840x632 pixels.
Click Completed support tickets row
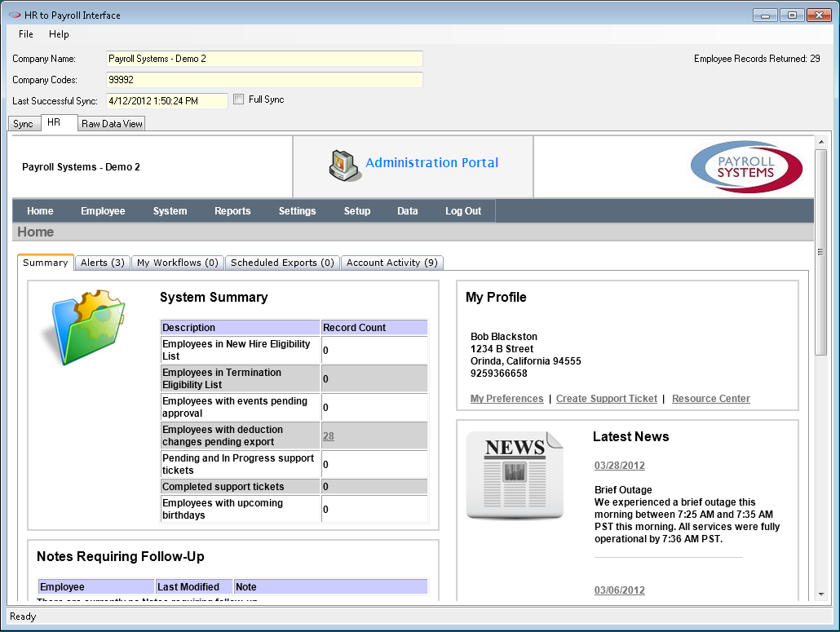tap(294, 486)
